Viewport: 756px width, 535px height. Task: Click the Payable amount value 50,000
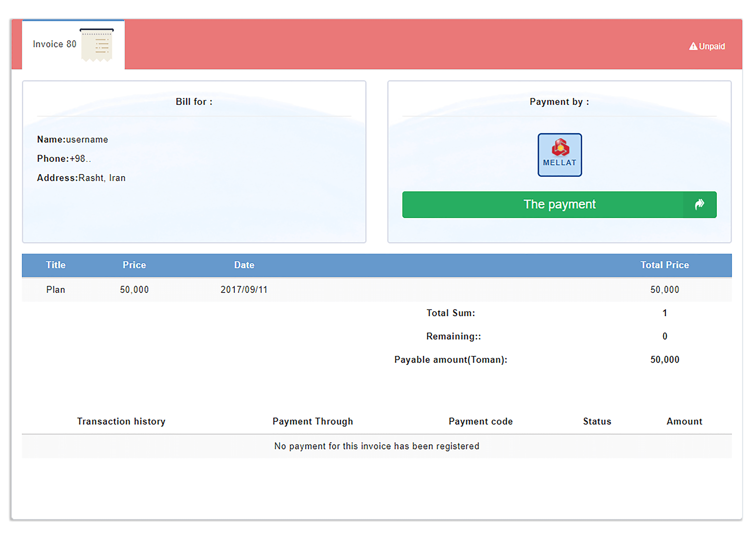tap(664, 359)
